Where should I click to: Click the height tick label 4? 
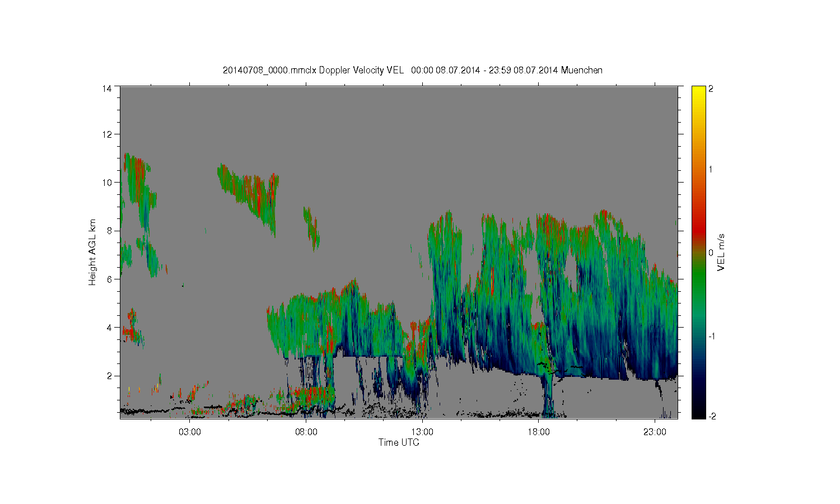point(109,327)
